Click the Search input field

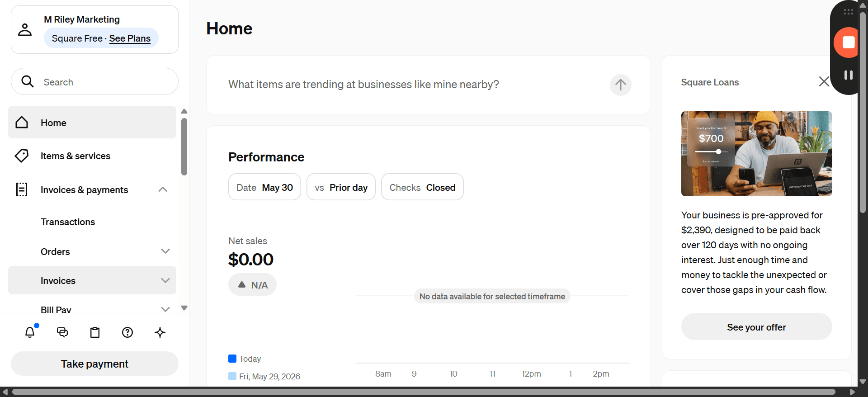pos(94,81)
